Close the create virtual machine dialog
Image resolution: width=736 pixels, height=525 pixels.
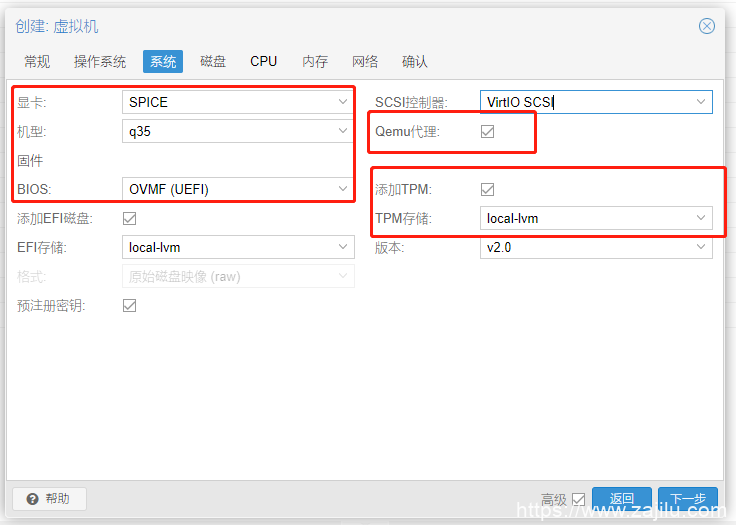pos(707,26)
